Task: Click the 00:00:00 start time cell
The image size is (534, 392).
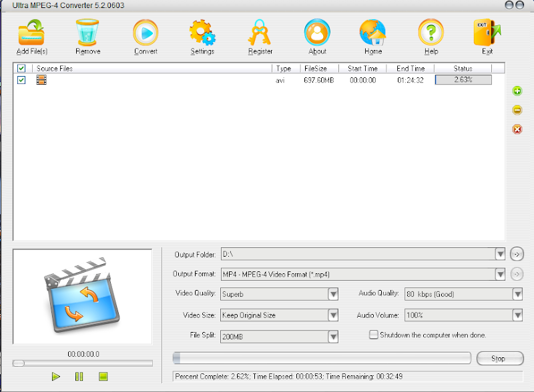Action: click(x=362, y=80)
